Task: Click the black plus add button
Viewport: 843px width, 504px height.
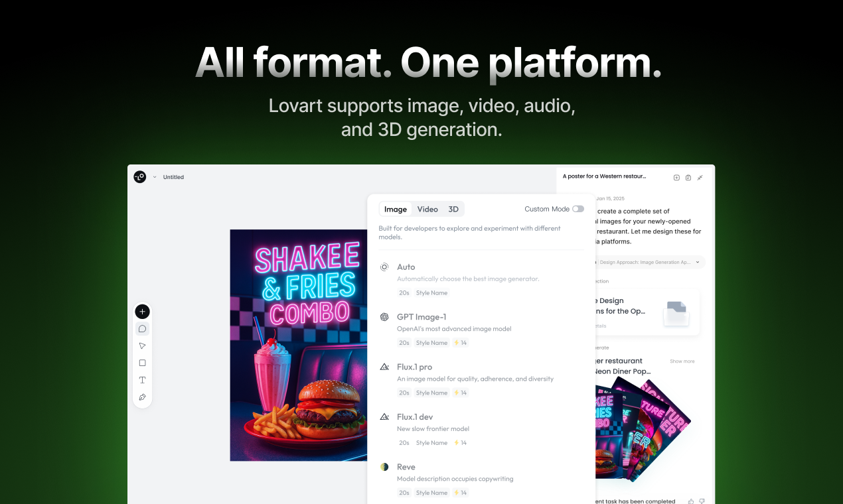Action: (142, 312)
